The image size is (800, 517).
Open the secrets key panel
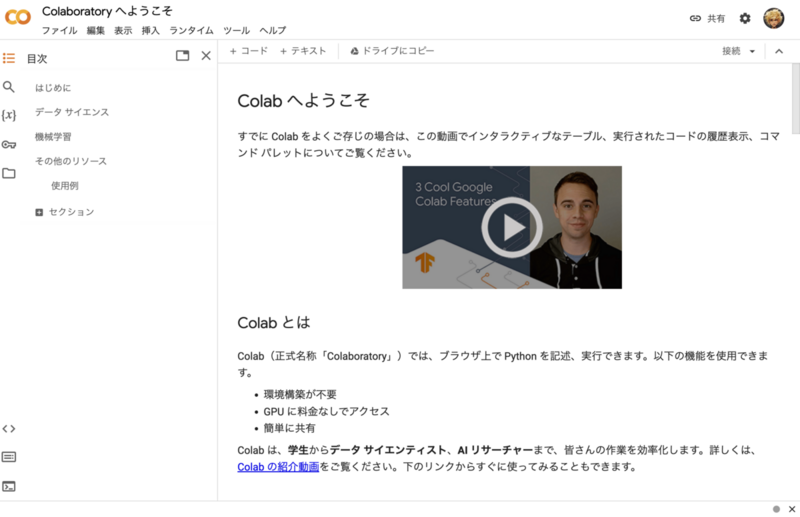point(9,144)
